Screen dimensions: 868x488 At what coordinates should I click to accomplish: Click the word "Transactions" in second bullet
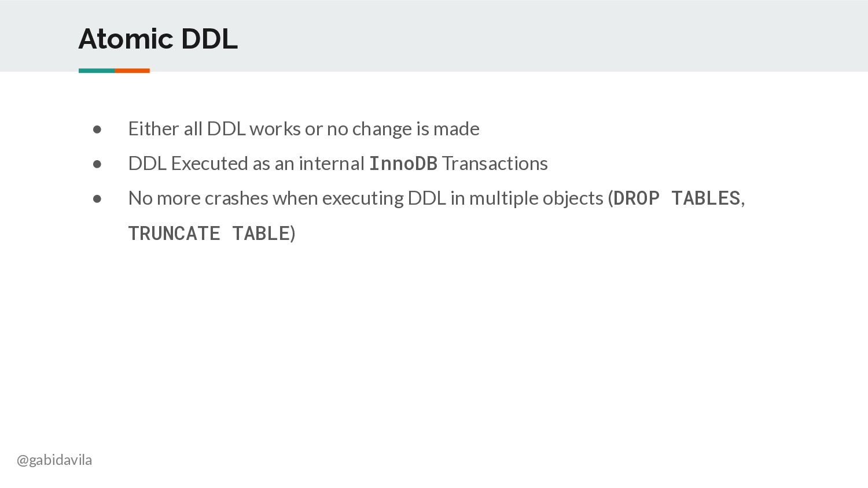495,164
